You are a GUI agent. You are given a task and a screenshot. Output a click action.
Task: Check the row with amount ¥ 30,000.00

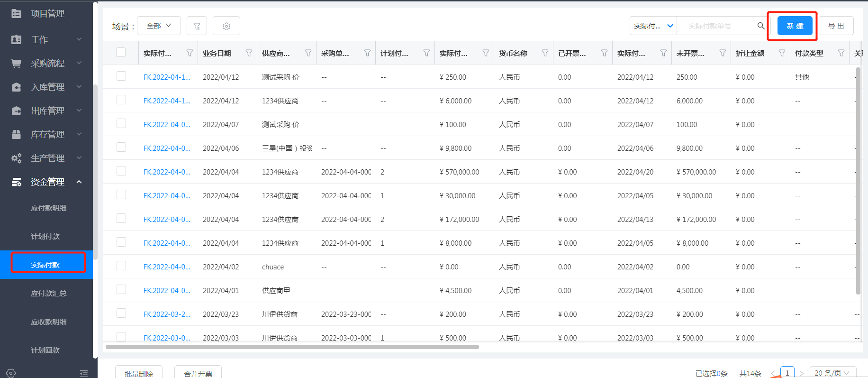(x=121, y=194)
